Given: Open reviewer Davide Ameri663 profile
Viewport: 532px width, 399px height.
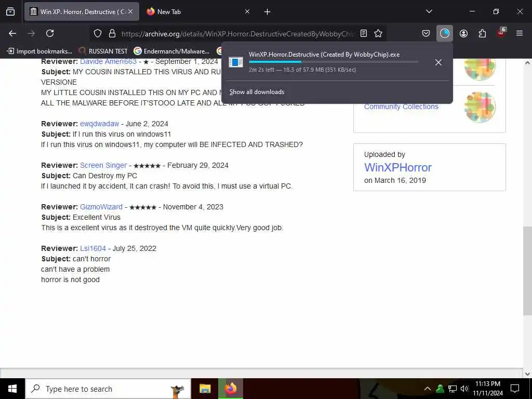Looking at the screenshot, I should (108, 61).
